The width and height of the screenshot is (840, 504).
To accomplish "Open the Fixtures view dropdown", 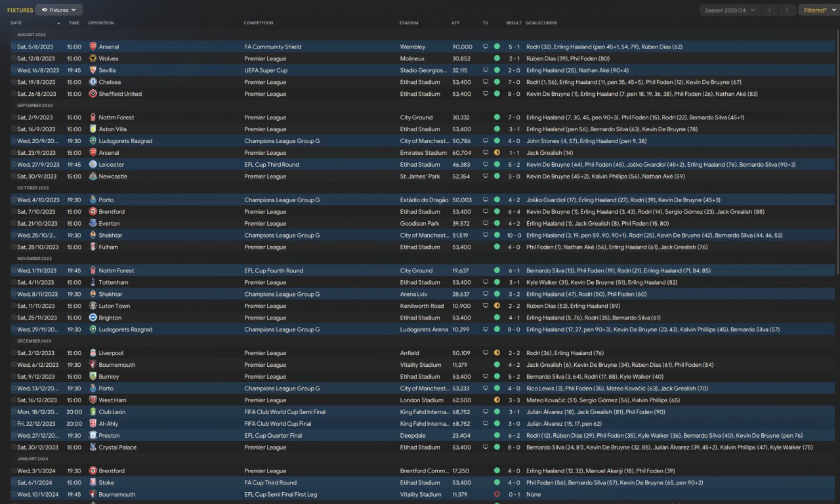I will pos(59,10).
